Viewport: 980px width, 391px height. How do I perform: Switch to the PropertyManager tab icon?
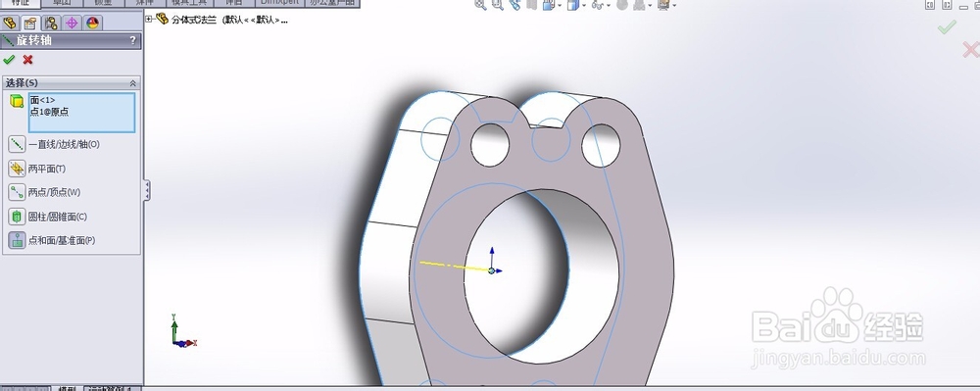29,24
